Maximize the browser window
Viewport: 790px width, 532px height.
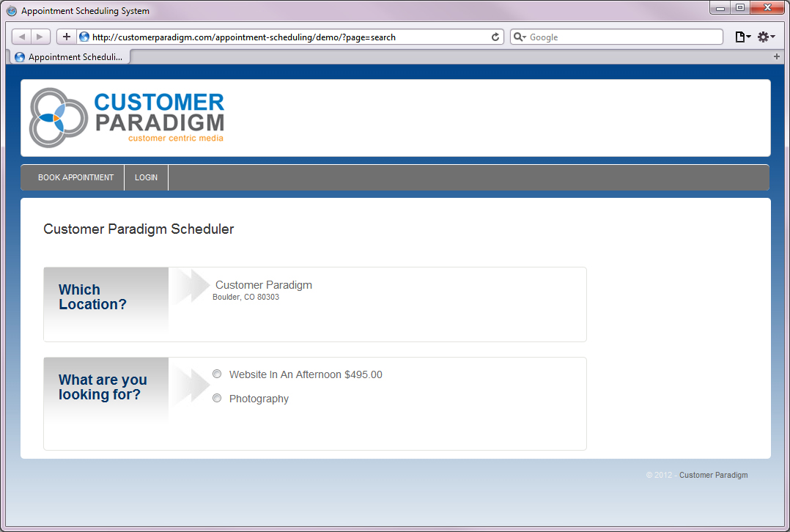tap(739, 7)
